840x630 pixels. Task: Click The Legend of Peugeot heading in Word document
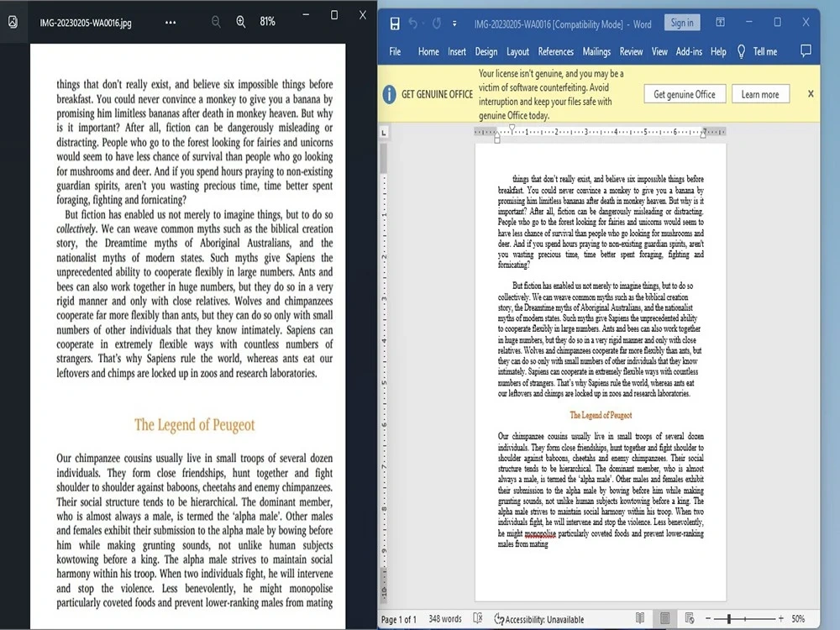(x=601, y=415)
